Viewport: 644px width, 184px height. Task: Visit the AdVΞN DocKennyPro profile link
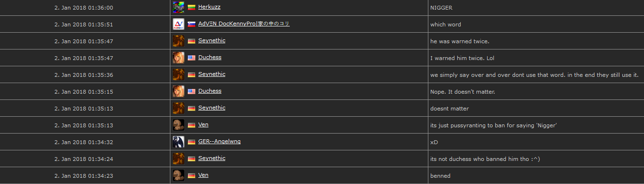244,24
